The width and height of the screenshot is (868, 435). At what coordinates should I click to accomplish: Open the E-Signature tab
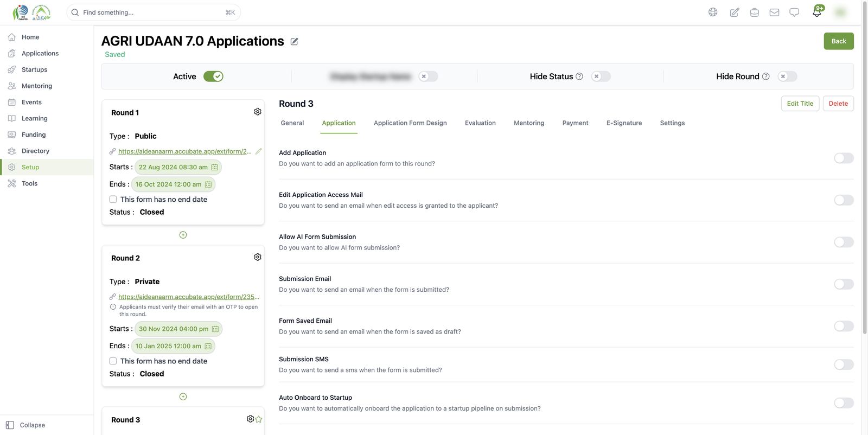click(x=624, y=123)
